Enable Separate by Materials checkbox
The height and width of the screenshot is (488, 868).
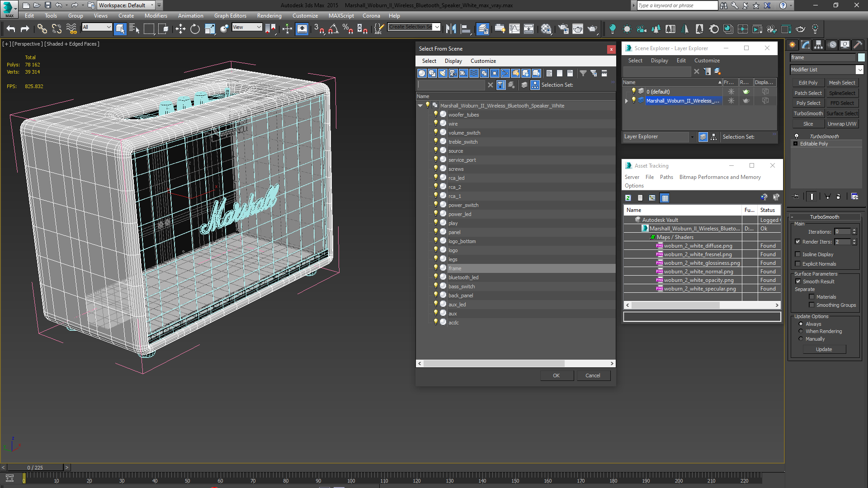[x=812, y=297]
